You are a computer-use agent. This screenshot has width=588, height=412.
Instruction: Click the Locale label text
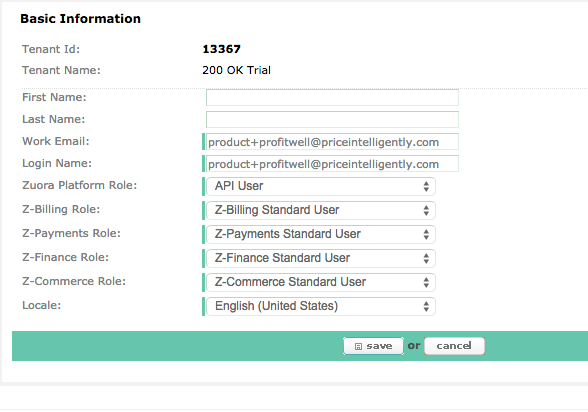[x=41, y=305]
